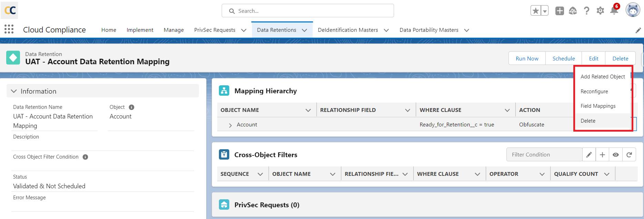
Task: Expand the Account row in Mapping Hierarchy
Action: [230, 125]
